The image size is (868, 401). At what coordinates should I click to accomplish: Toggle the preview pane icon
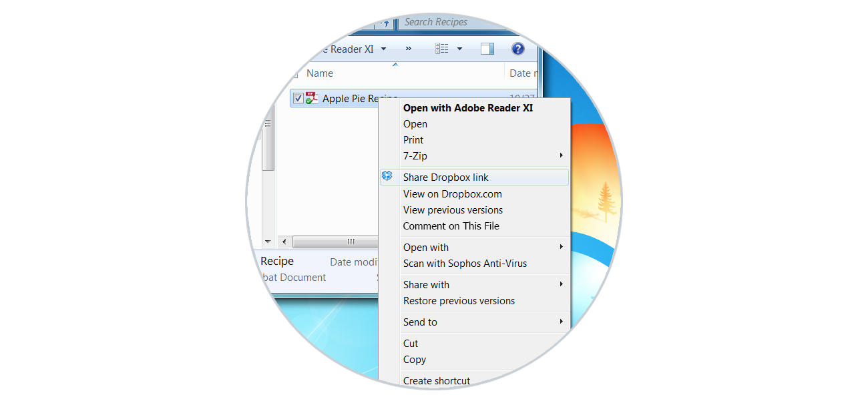click(x=487, y=49)
